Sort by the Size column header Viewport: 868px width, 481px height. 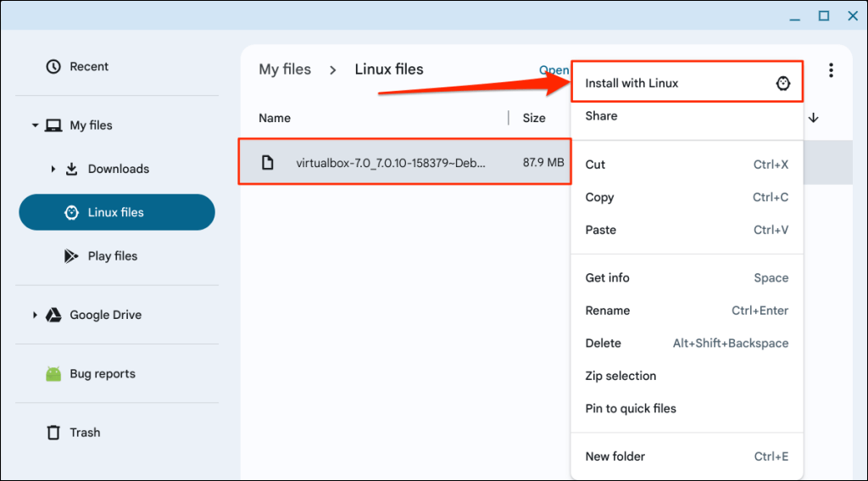coord(534,118)
